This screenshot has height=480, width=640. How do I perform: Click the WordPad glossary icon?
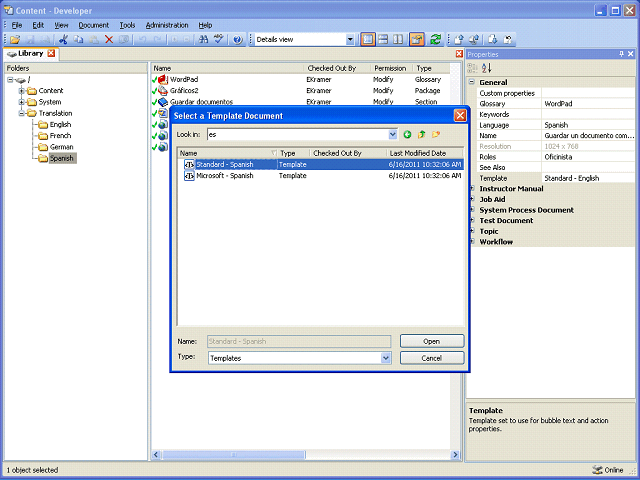[163, 79]
